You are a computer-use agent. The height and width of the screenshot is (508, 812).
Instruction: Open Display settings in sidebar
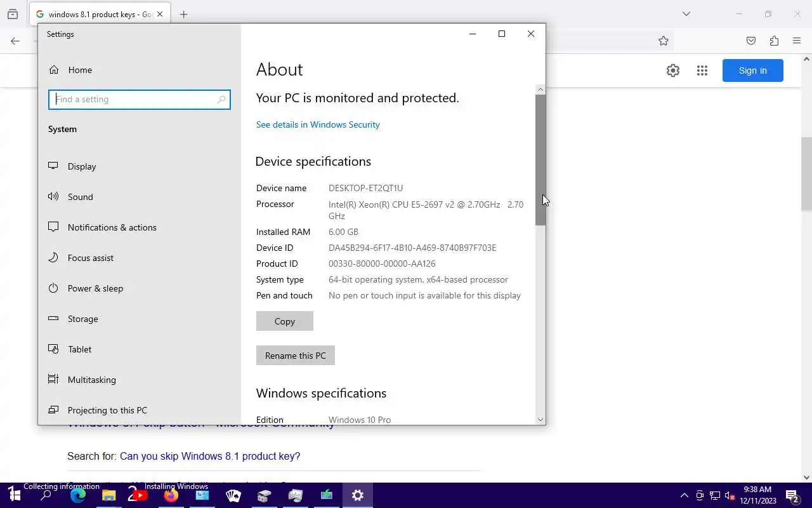[x=82, y=166]
